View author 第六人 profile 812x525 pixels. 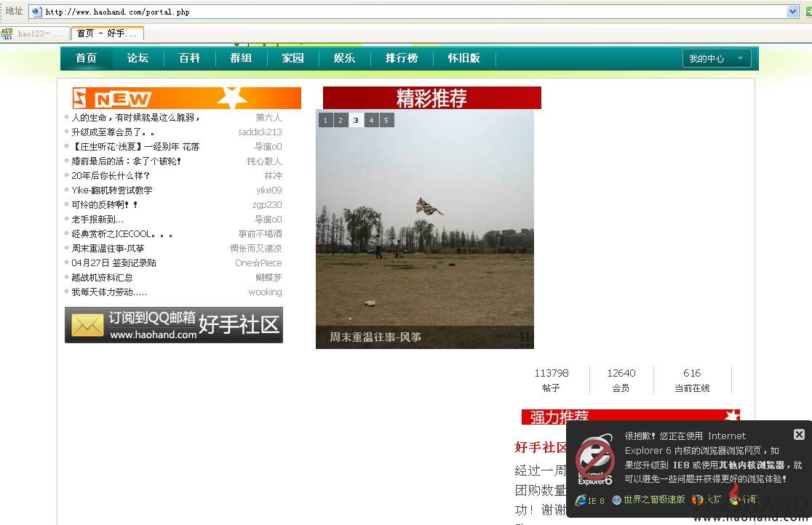(x=268, y=118)
